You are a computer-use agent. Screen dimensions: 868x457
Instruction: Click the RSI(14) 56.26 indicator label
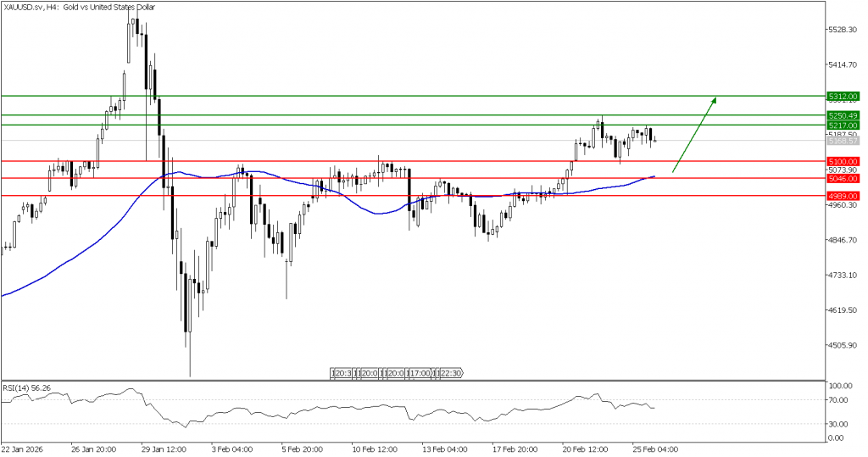coord(26,388)
